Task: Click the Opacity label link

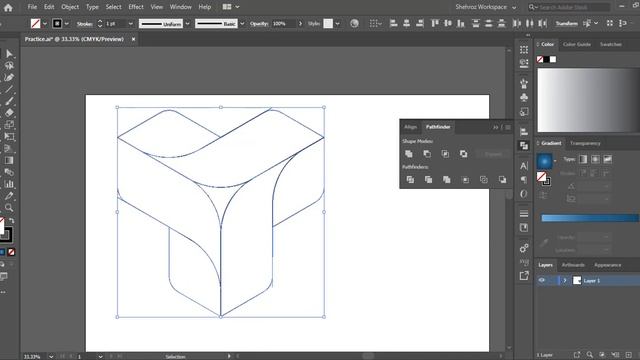Action: [x=259, y=24]
